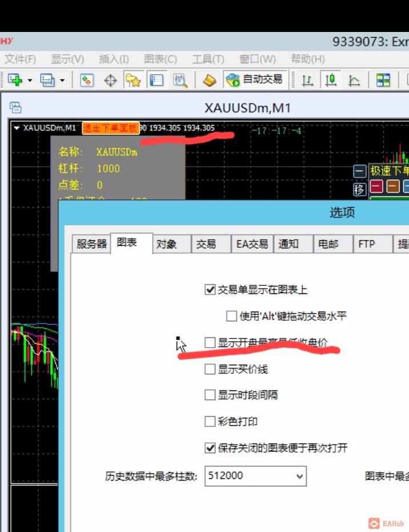
Task: Click the 点差: 0 panel text
Action: (81, 185)
